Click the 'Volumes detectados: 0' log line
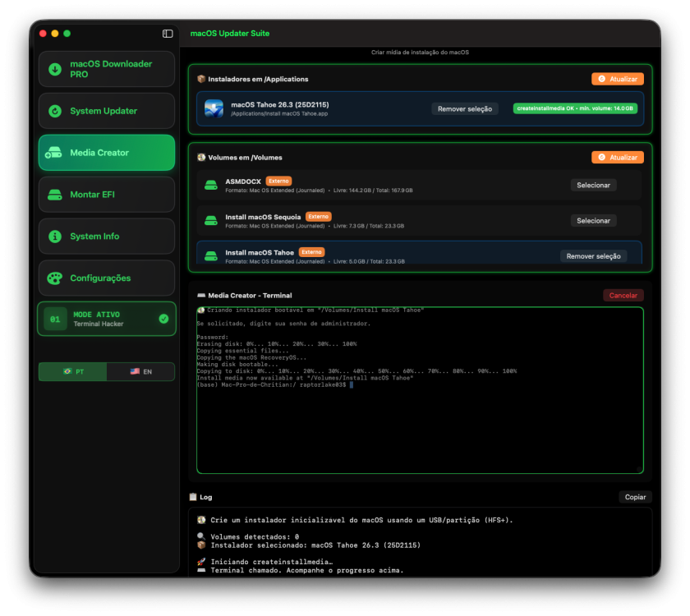690x616 pixels. [255, 537]
